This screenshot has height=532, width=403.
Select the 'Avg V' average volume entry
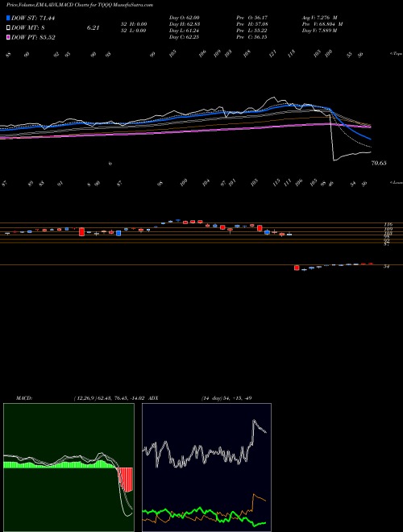[x=319, y=18]
